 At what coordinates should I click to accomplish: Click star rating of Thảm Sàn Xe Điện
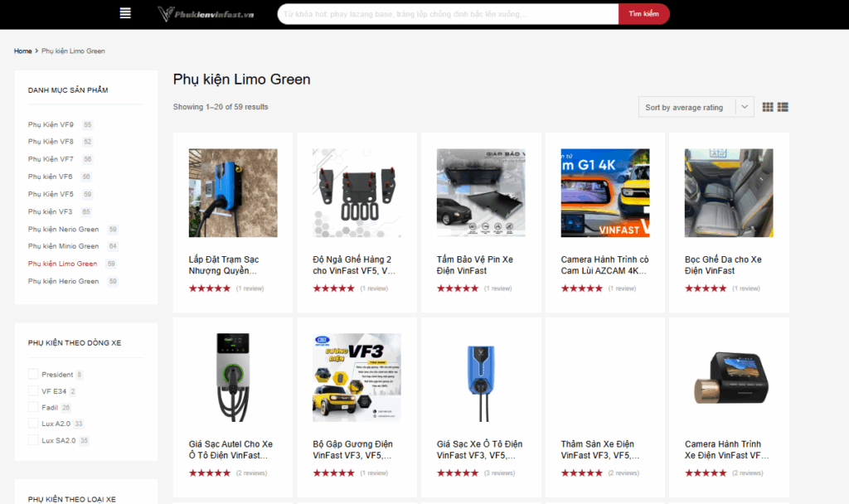point(581,473)
